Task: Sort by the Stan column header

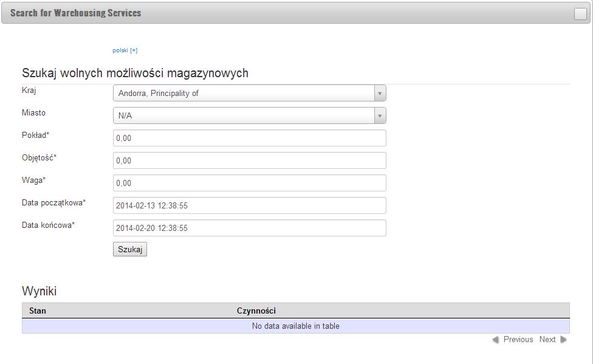Action: [38, 311]
